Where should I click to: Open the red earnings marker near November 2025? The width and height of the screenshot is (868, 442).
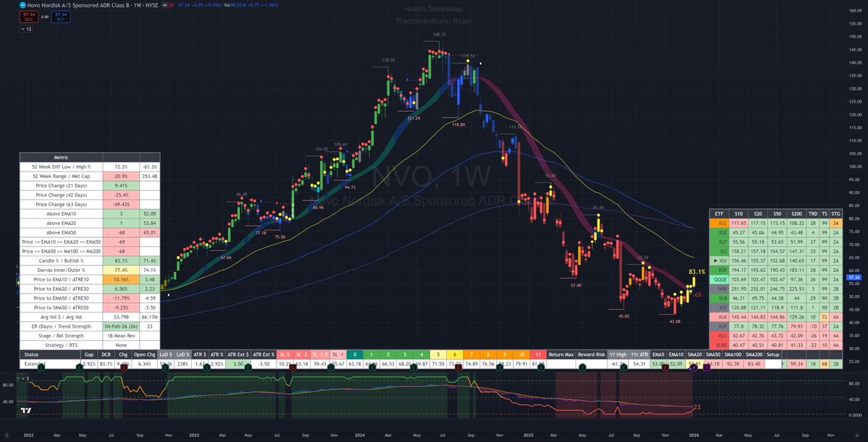pos(665,366)
